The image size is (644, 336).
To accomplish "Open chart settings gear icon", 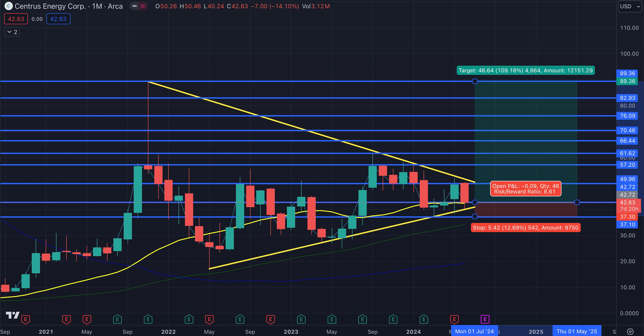I will click(630, 331).
